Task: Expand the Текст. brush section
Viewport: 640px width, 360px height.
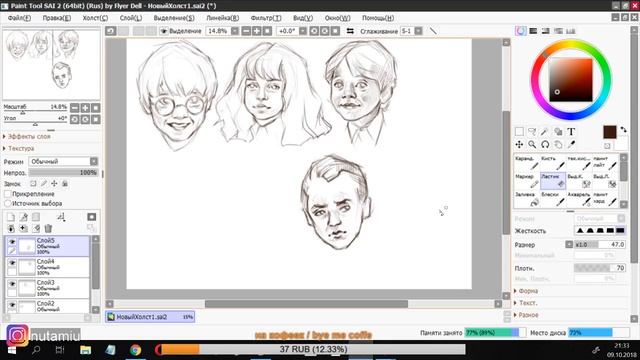Action: [527, 303]
